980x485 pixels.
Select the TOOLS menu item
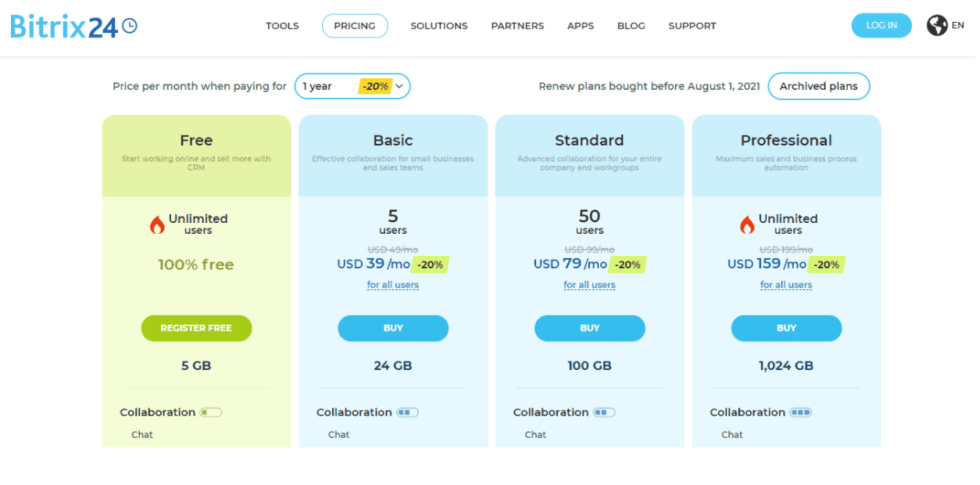coord(282,25)
